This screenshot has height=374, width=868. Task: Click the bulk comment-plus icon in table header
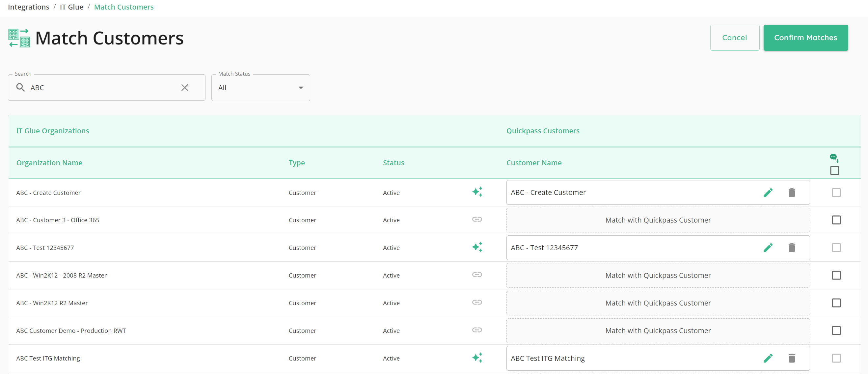(x=834, y=158)
